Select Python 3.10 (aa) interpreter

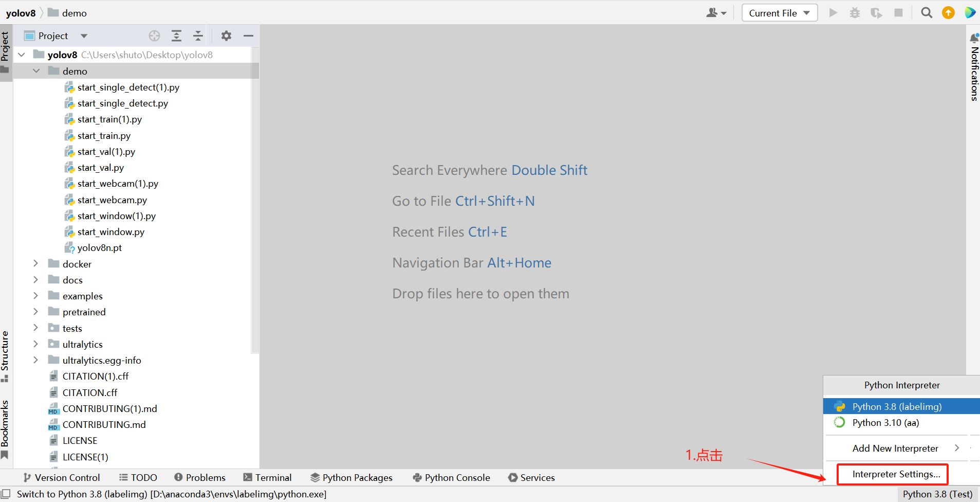click(901, 423)
